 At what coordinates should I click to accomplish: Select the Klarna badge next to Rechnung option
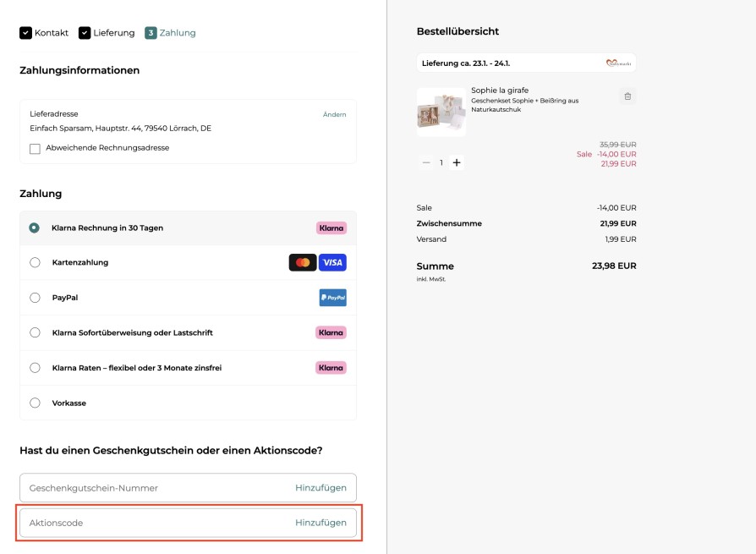[331, 227]
